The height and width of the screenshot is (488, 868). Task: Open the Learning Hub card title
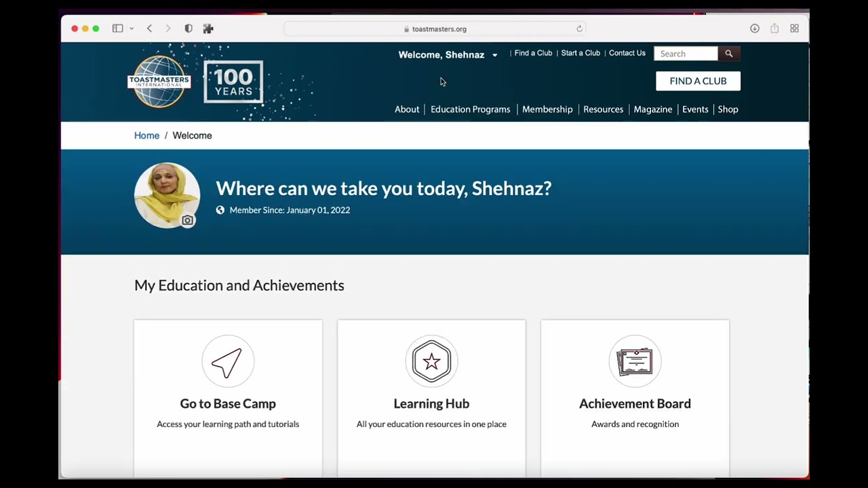[x=431, y=403]
